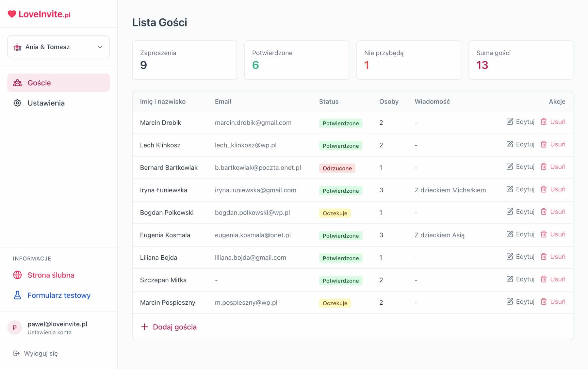Click the plus icon to add a guest
This screenshot has height=369, width=588.
[144, 327]
